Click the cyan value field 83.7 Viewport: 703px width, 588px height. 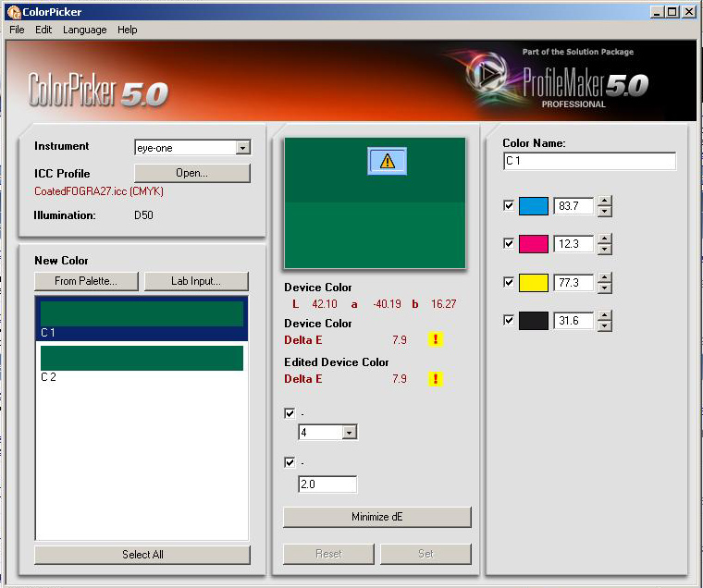pyautogui.click(x=573, y=206)
